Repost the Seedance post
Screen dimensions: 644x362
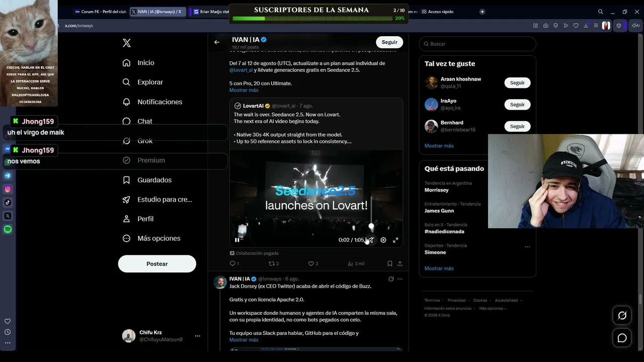click(274, 263)
